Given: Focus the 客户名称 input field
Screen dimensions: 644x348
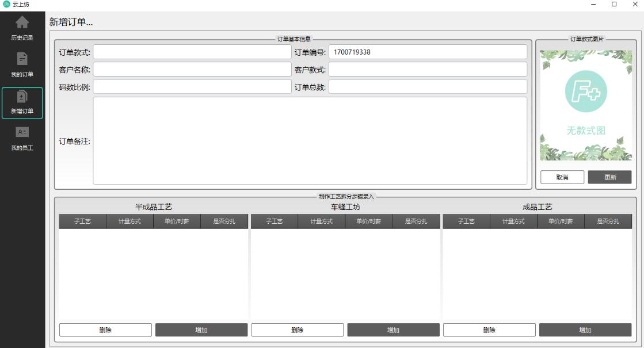Looking at the screenshot, I should click(x=192, y=70).
